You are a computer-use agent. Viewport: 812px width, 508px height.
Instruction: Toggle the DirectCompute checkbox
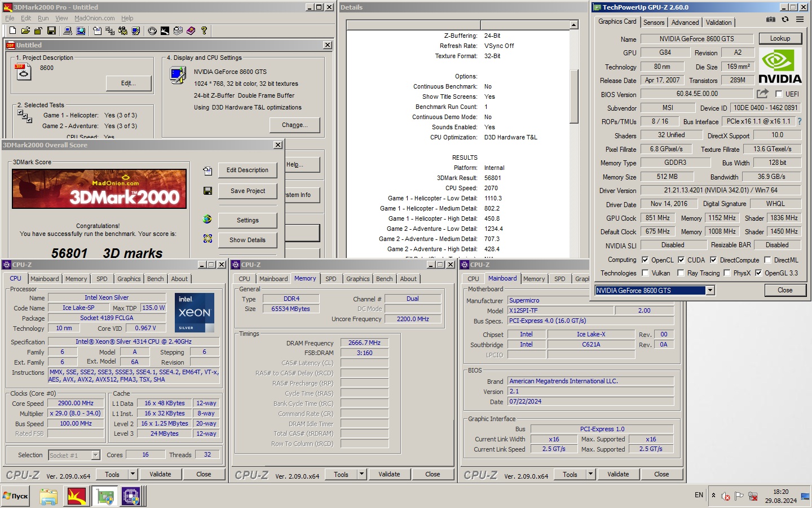713,260
